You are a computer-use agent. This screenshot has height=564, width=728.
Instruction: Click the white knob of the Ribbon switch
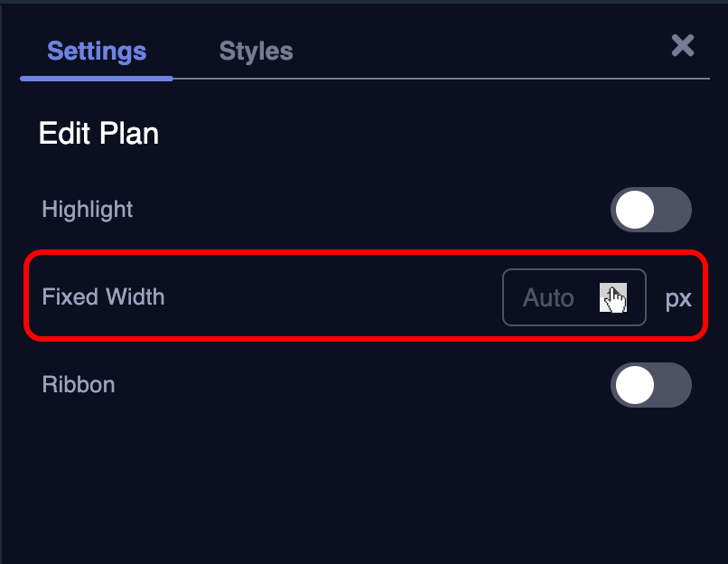635,386
